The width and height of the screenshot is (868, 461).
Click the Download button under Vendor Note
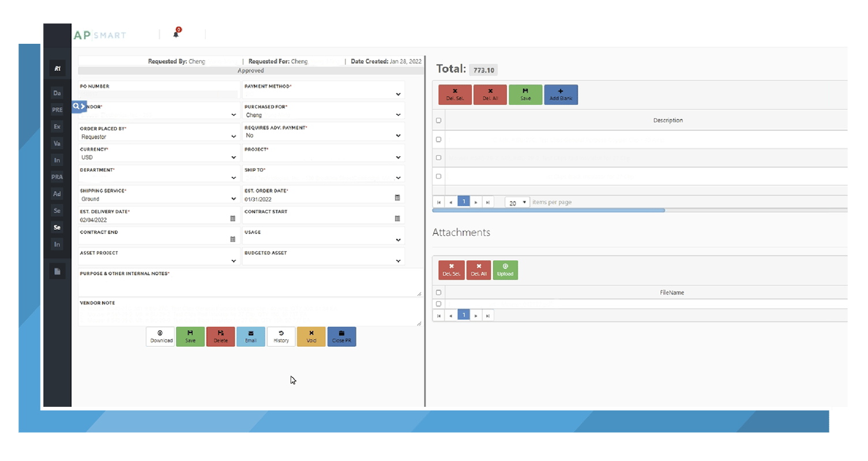(x=160, y=337)
